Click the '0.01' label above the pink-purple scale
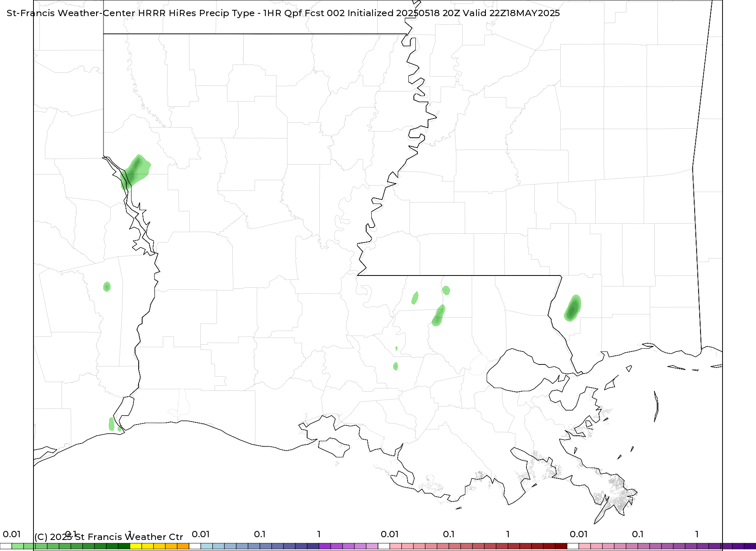This screenshot has width=756, height=551. [579, 534]
